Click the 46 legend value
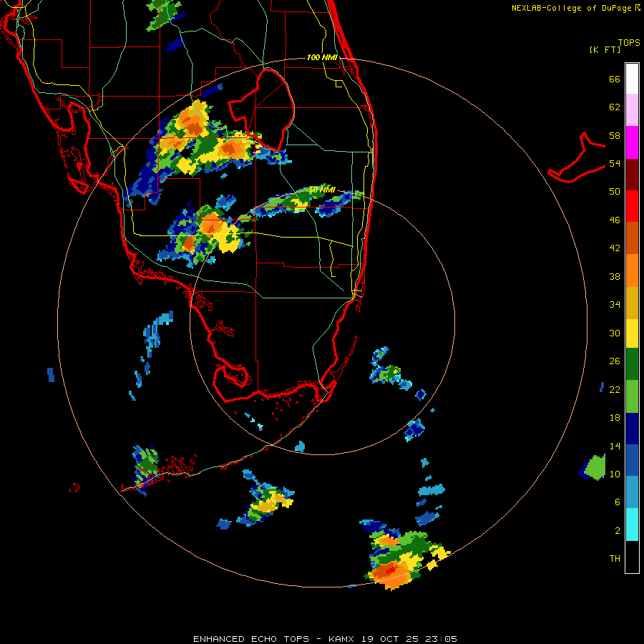The image size is (644, 644). point(615,220)
